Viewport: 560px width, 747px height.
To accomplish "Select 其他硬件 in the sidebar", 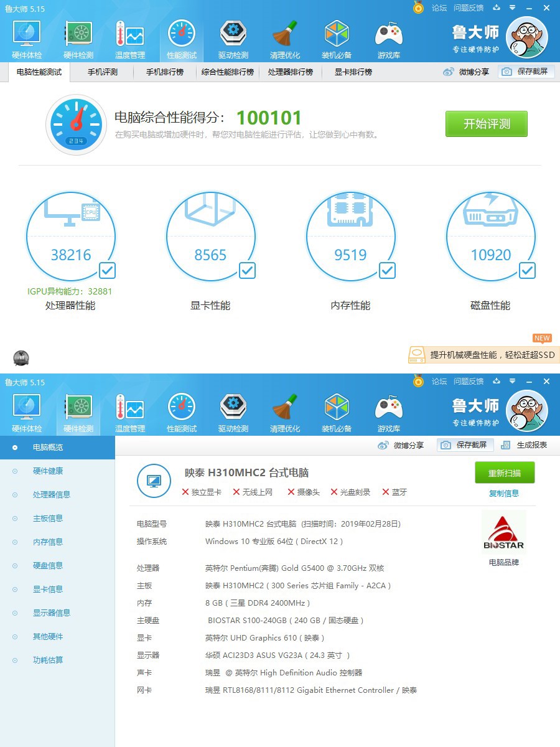I will coord(57,637).
